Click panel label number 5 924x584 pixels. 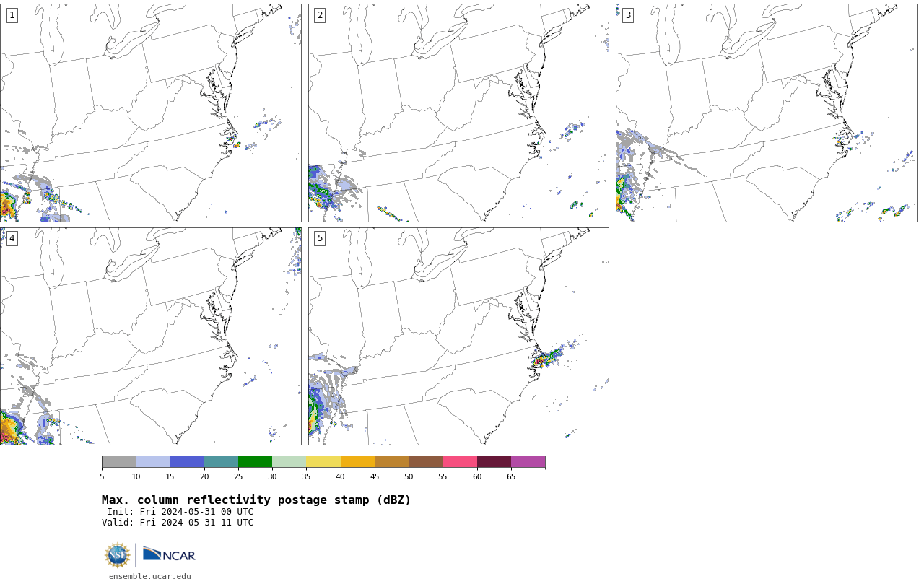point(320,238)
